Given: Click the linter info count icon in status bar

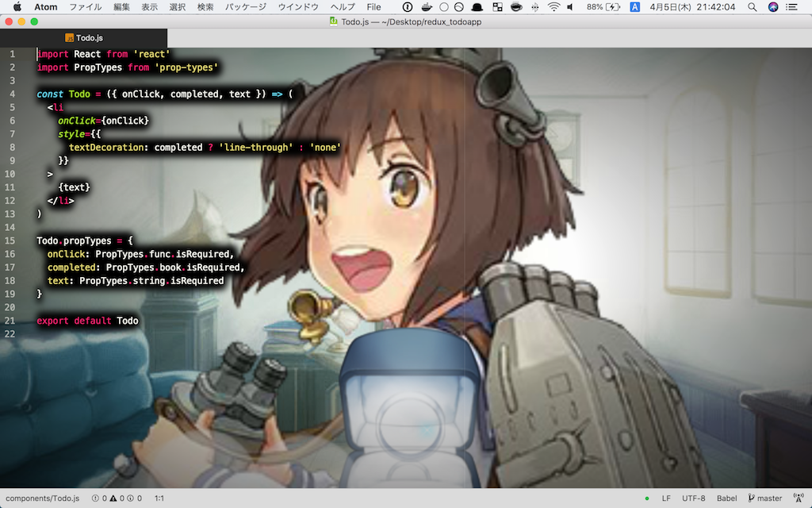Looking at the screenshot, I should coord(131,498).
